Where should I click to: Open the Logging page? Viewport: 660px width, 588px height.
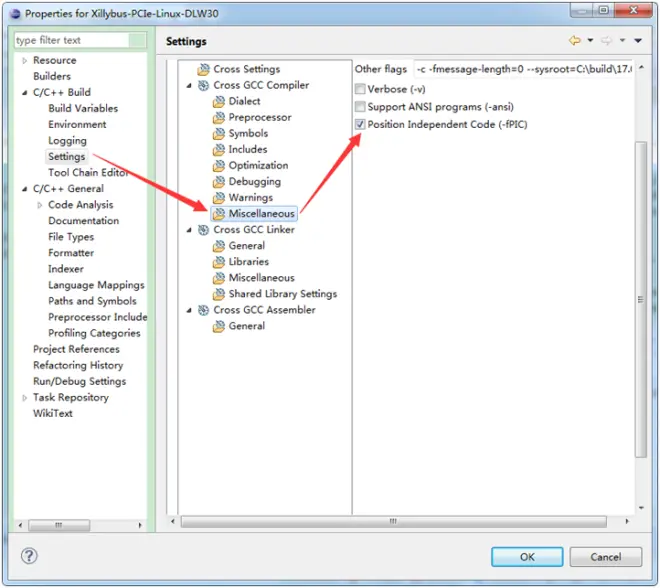click(67, 141)
